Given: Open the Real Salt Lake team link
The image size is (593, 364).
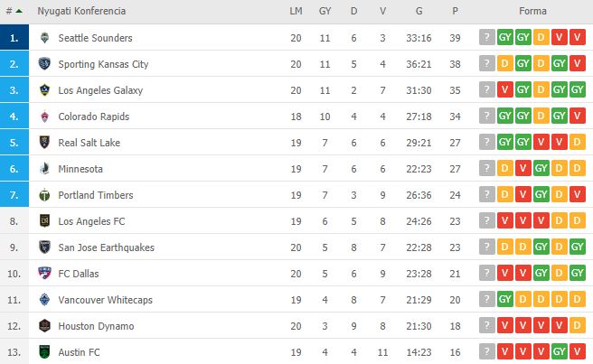Looking at the screenshot, I should pyautogui.click(x=89, y=143).
